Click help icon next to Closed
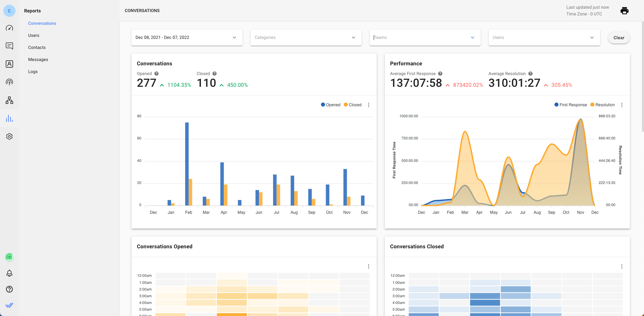This screenshot has width=644, height=316. click(214, 74)
